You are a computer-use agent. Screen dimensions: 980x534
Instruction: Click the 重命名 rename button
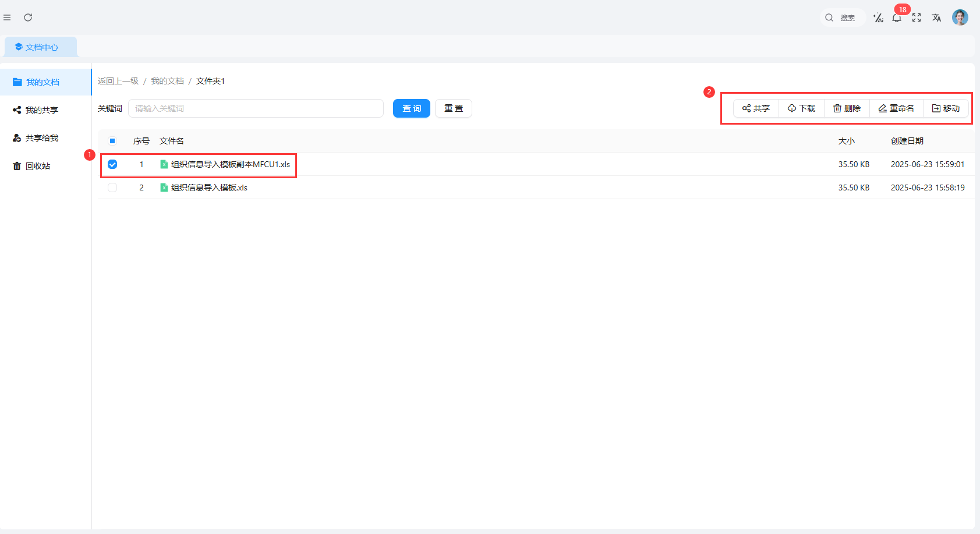(x=896, y=108)
